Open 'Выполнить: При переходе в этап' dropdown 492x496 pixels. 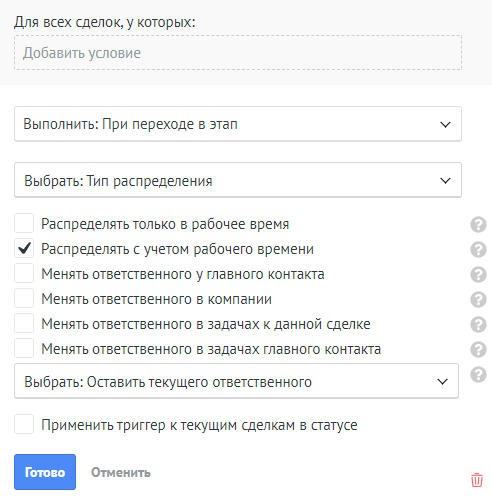[238, 124]
